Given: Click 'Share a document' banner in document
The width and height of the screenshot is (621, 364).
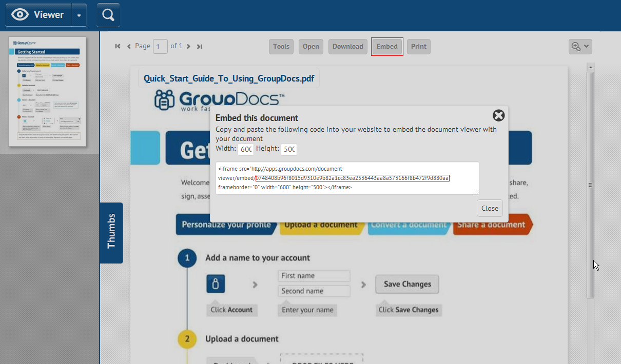Looking at the screenshot, I should click(493, 225).
